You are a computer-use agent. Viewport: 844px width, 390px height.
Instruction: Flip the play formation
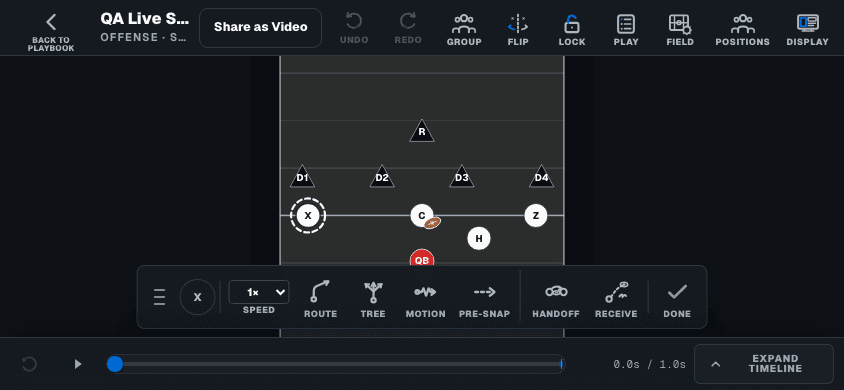pyautogui.click(x=518, y=30)
